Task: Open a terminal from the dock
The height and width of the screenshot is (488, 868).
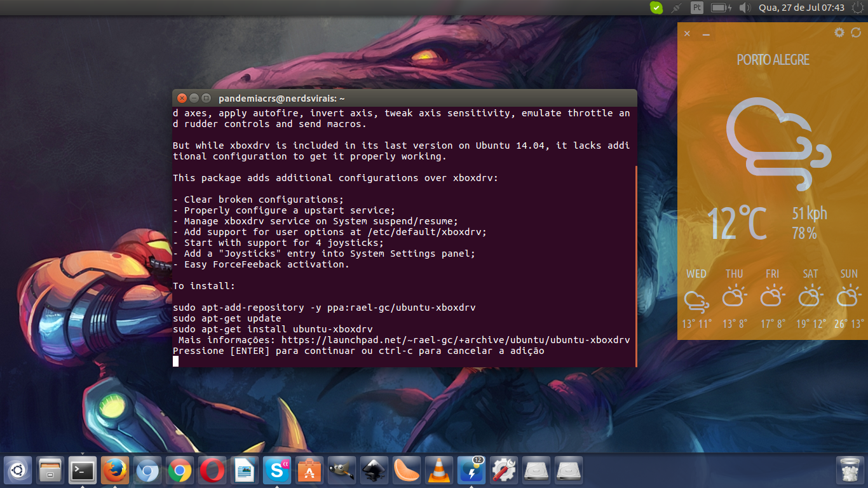Action: (83, 470)
